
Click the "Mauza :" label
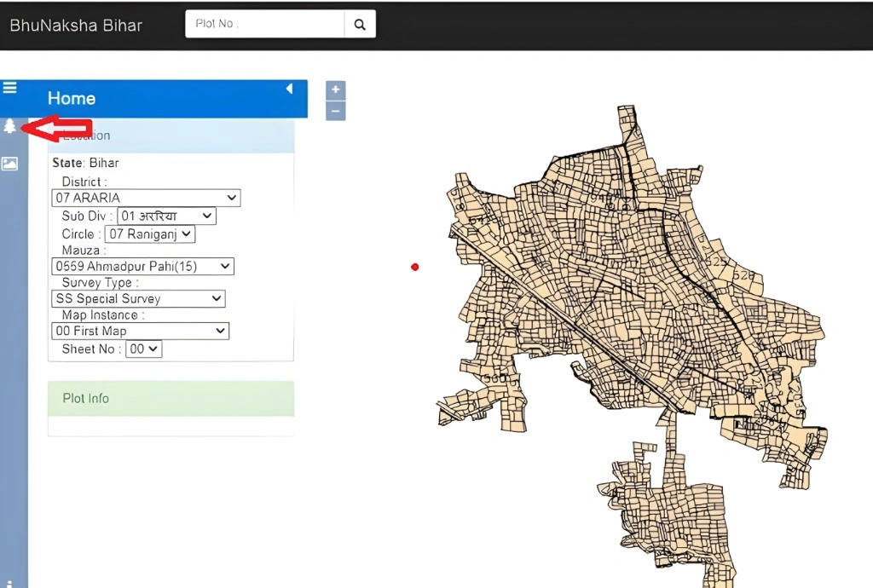click(84, 251)
